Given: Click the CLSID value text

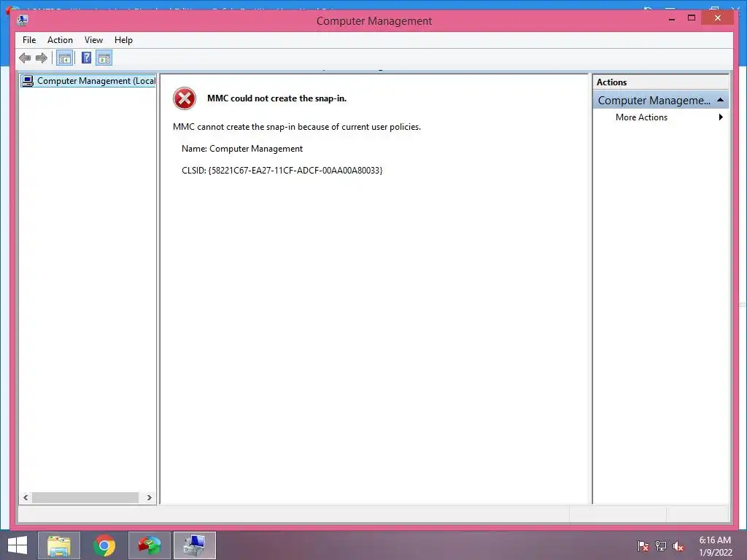Looking at the screenshot, I should click(295, 171).
